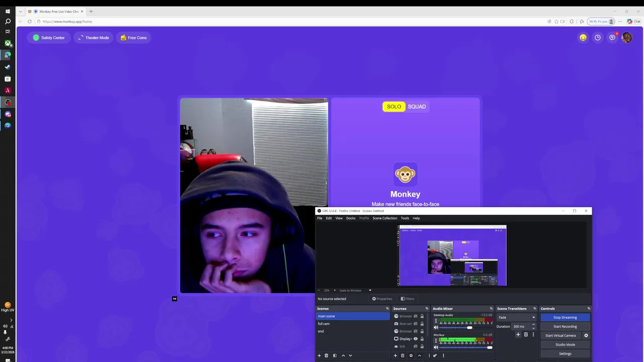Remove selected source trash icon
Screen dimensions: 644x362
point(403,355)
